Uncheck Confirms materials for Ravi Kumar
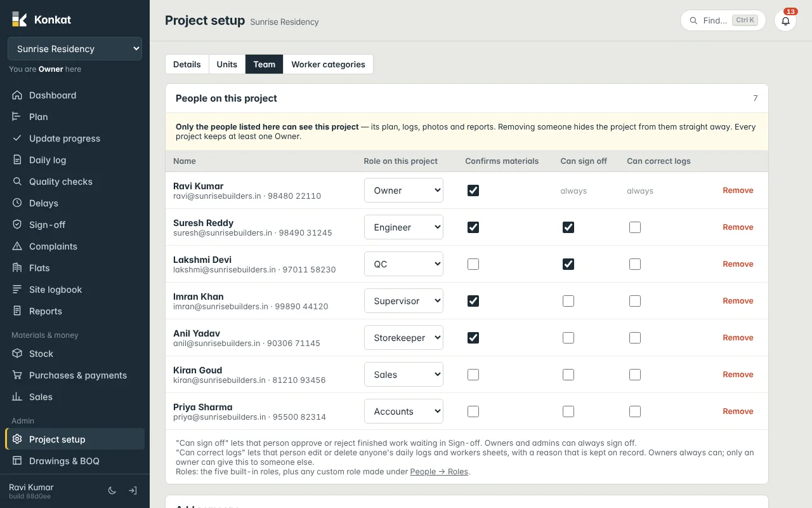This screenshot has height=508, width=812. tap(473, 190)
